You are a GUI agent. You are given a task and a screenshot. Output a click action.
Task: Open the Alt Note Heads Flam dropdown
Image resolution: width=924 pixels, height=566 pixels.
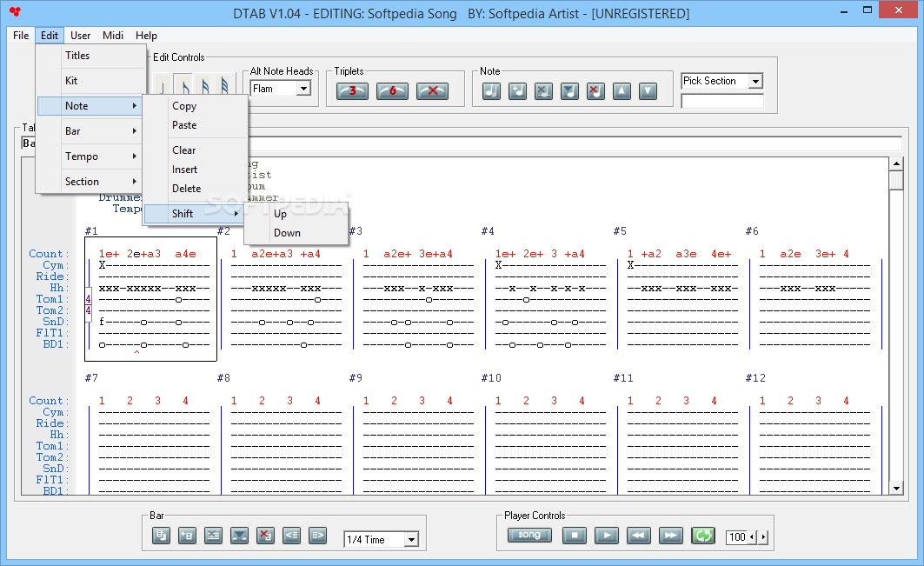point(303,89)
